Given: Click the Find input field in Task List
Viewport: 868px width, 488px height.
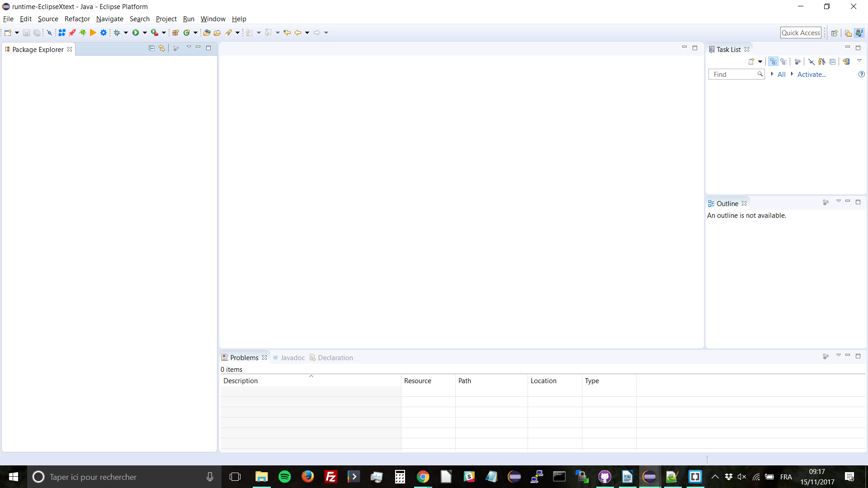Looking at the screenshot, I should tap(735, 74).
